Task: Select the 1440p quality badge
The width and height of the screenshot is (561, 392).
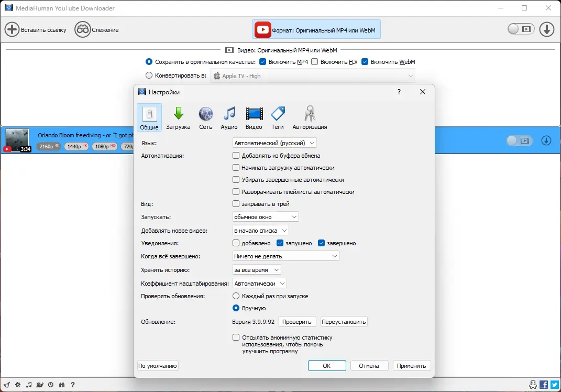Action: point(76,146)
